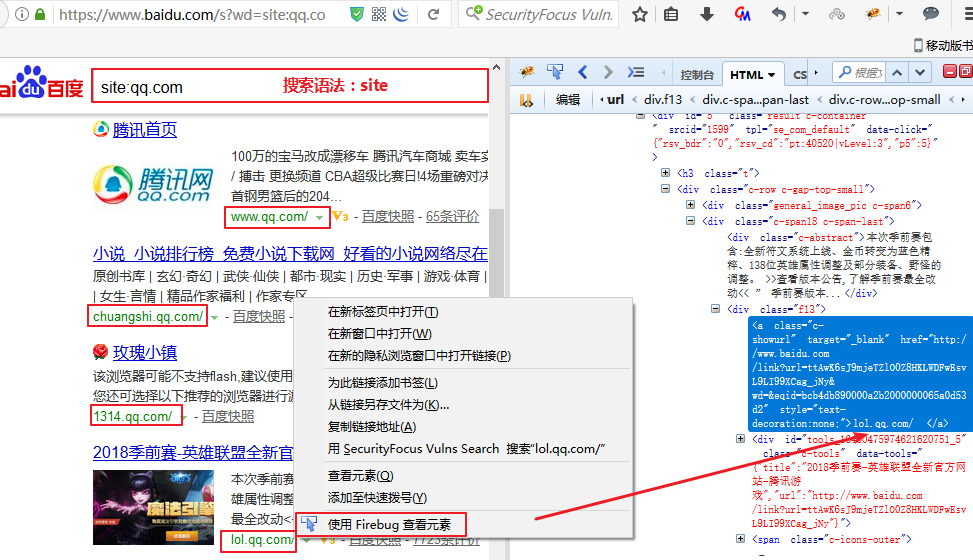The height and width of the screenshot is (560, 973).
Task: Click the League of Legends result thumbnail
Action: (153, 507)
